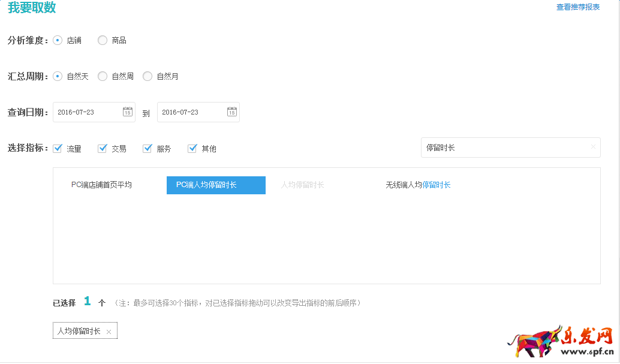Select the 店铺 analysis dimension
Image resolution: width=620 pixels, height=364 pixels.
[x=58, y=40]
